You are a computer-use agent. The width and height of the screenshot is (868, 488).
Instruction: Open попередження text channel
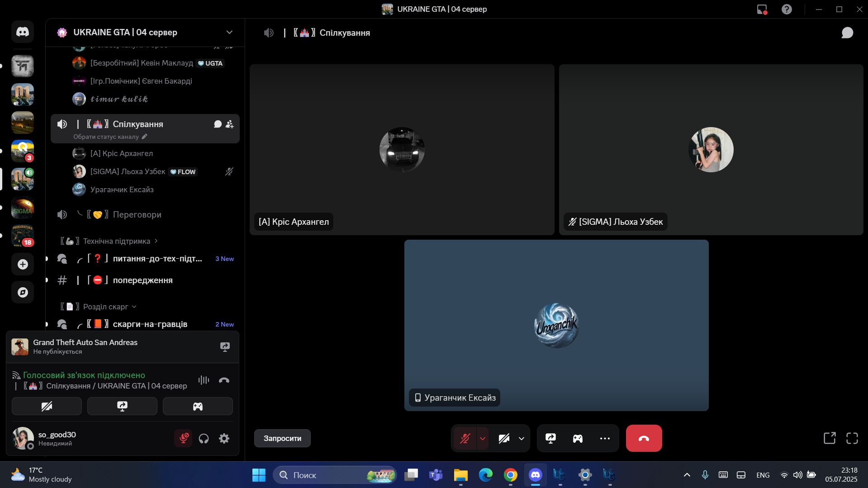point(145,280)
